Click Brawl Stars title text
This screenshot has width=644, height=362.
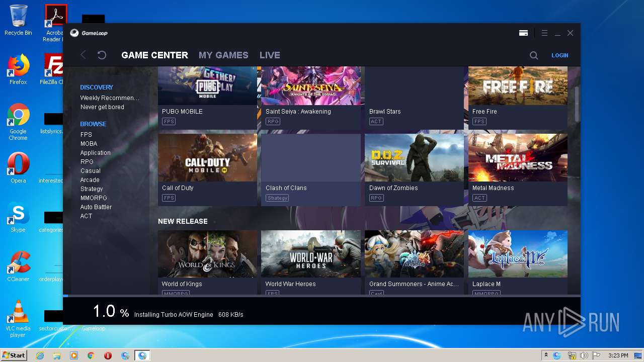(385, 112)
